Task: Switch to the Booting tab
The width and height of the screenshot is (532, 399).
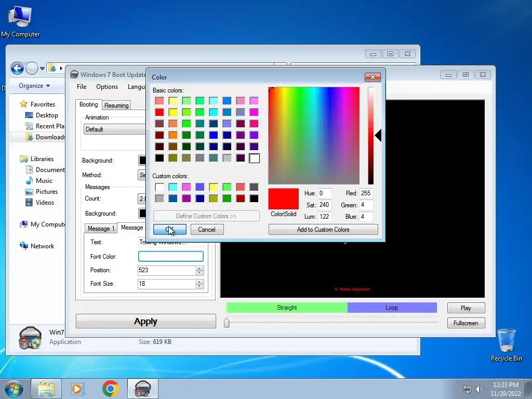Action: 88,104
